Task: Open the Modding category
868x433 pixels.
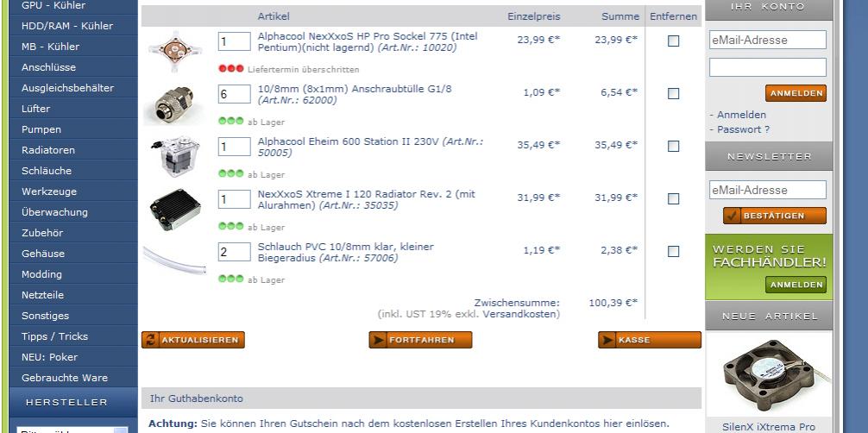Action: [73, 274]
